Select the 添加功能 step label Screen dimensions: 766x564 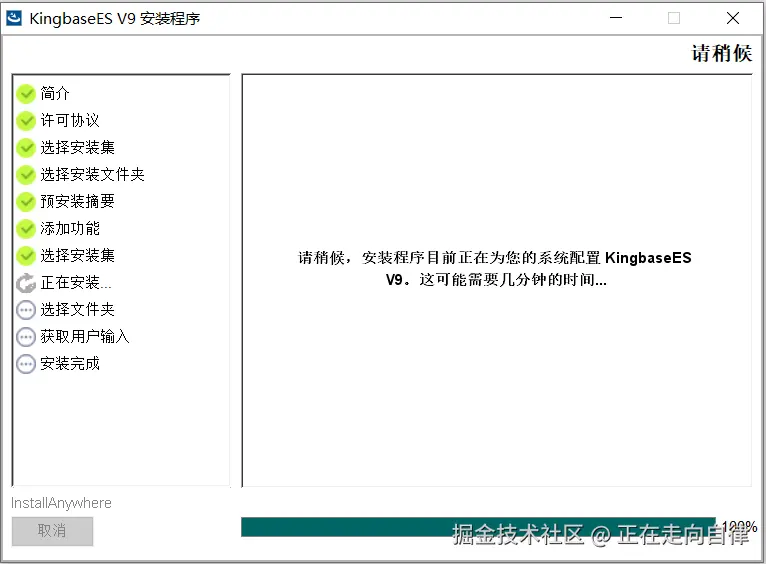pyautogui.click(x=70, y=228)
